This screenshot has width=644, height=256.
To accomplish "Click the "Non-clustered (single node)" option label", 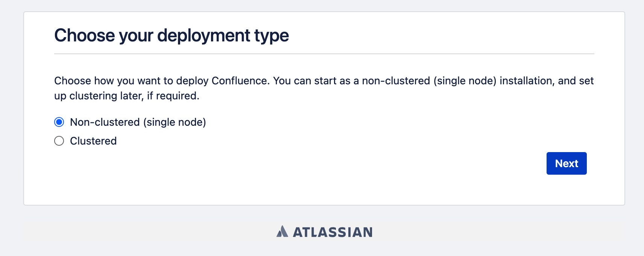I will pos(138,122).
